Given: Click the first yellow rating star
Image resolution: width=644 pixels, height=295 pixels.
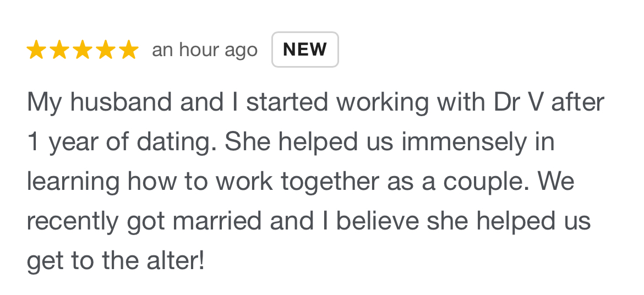Looking at the screenshot, I should [36, 50].
